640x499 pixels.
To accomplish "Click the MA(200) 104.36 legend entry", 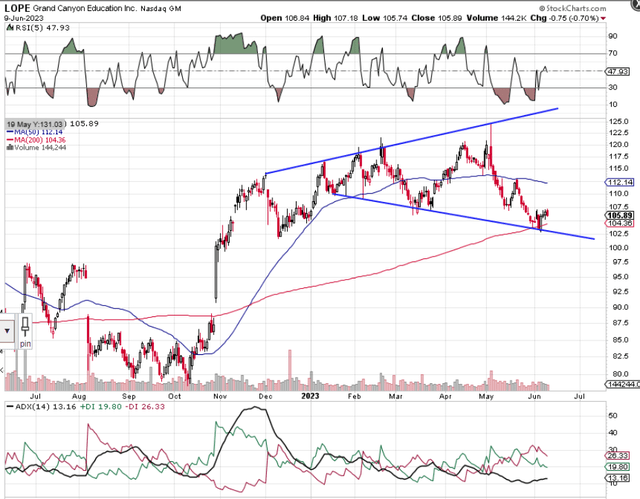I will coord(36,140).
